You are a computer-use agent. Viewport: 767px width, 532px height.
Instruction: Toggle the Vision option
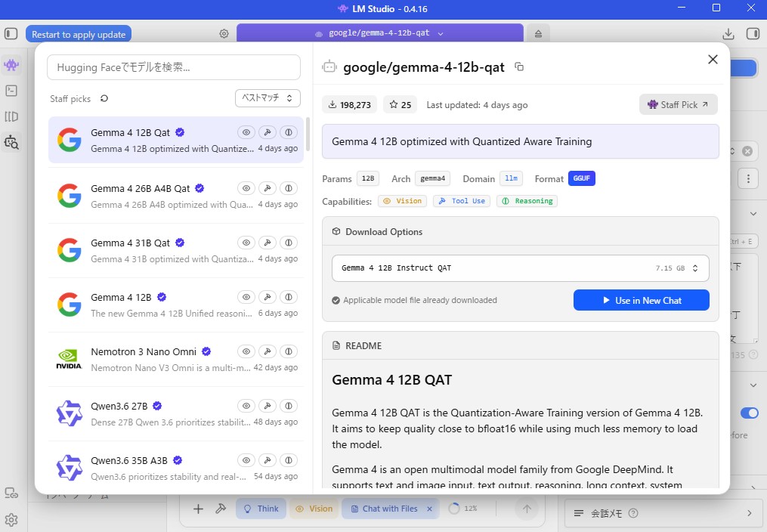pyautogui.click(x=314, y=509)
